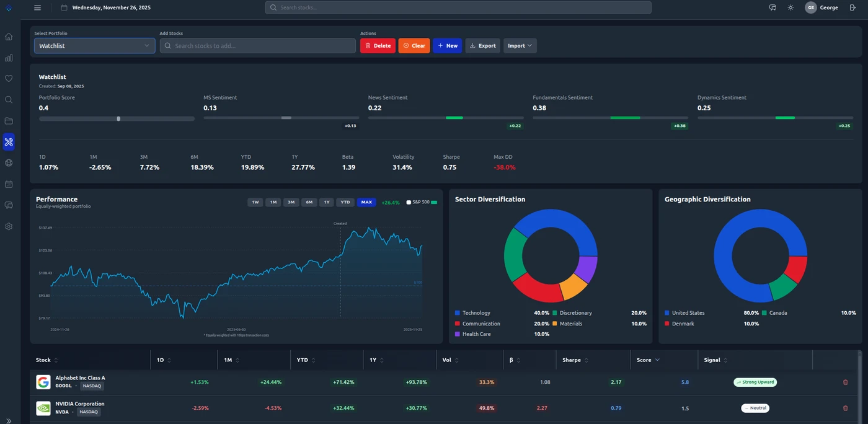Log out using the exit icon
Image resolution: width=868 pixels, height=424 pixels.
(852, 7)
